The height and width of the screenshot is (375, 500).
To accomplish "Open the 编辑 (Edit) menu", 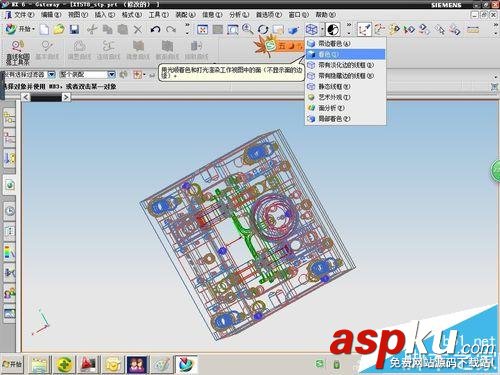I will (51, 15).
